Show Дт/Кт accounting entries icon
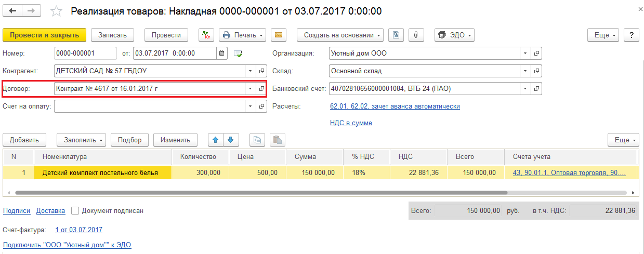644x254 pixels. point(206,35)
